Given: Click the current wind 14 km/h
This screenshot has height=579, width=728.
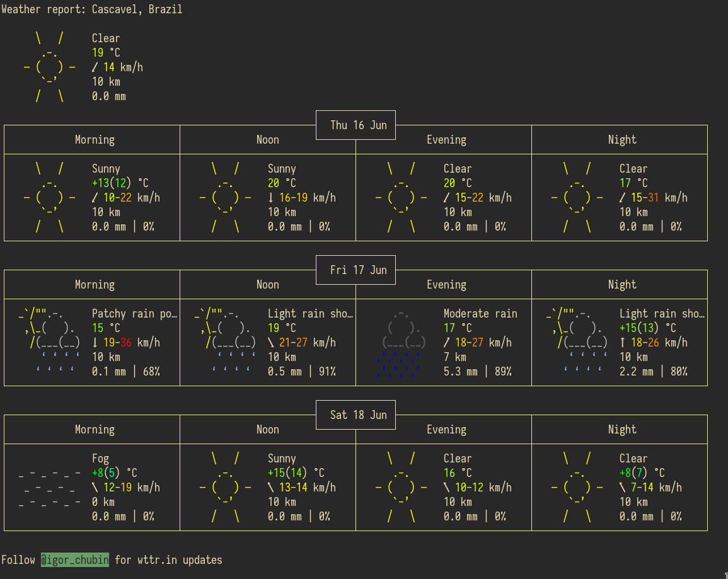Looking at the screenshot, I should pyautogui.click(x=117, y=67).
